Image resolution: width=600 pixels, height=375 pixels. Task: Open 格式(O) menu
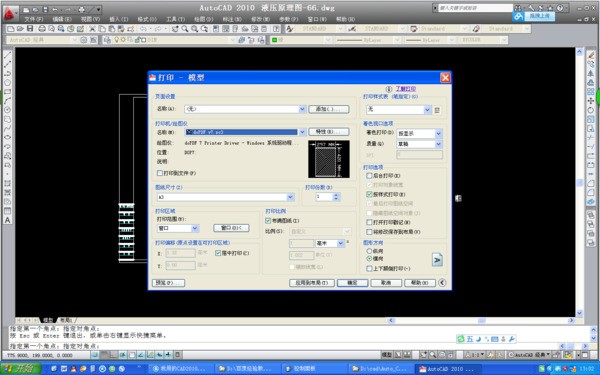click(147, 19)
